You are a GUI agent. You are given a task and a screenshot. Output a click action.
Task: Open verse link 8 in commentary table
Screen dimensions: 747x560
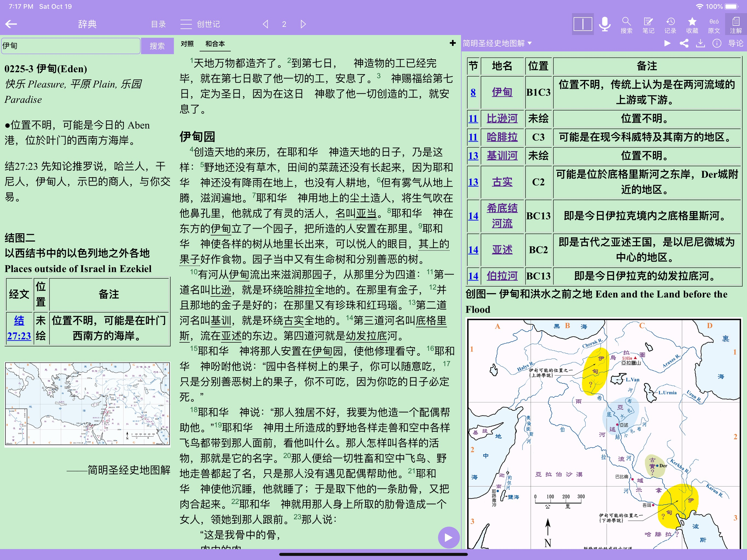point(473,92)
